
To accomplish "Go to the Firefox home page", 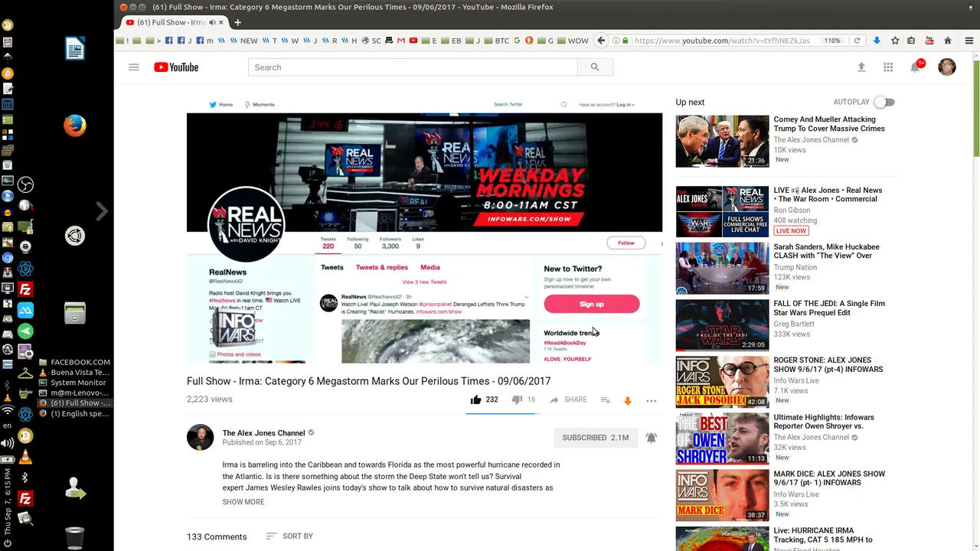I will pos(947,41).
